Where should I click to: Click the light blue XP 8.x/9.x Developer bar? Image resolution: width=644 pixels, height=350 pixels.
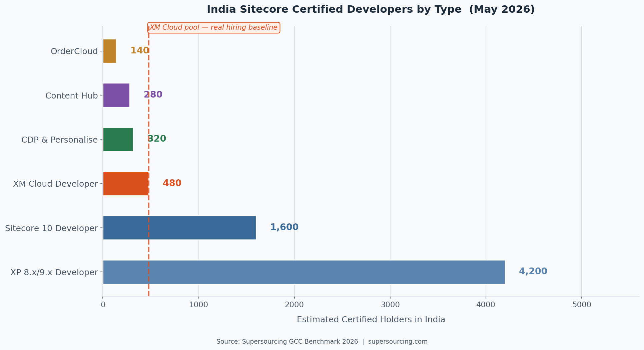[304, 272]
